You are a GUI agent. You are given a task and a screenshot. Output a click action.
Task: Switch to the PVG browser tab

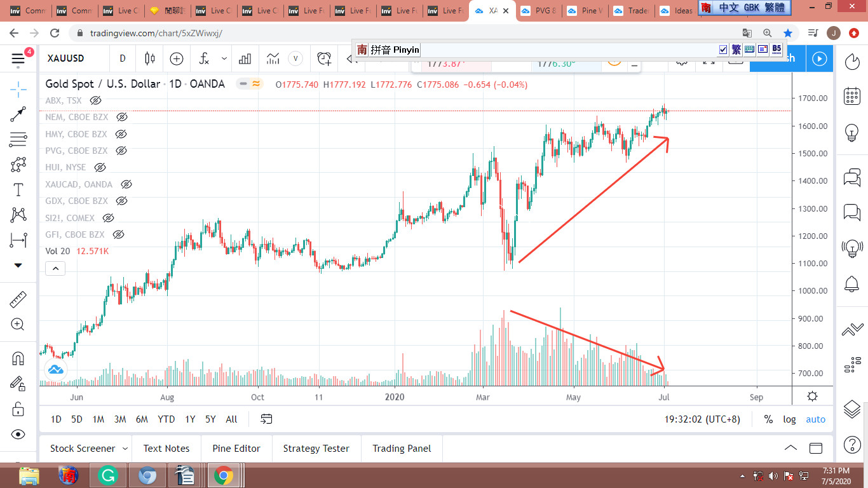pyautogui.click(x=539, y=11)
